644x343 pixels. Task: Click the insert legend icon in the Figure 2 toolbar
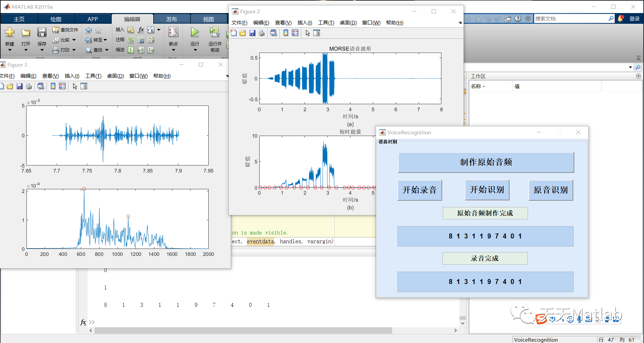[x=295, y=33]
